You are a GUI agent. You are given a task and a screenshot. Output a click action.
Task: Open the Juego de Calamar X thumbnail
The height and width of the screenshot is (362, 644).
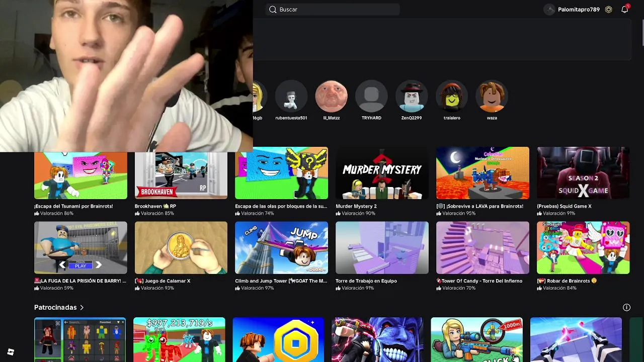181,248
